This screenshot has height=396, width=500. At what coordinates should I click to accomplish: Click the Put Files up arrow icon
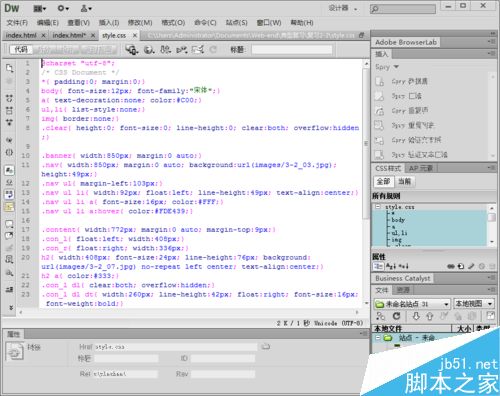coord(430,316)
